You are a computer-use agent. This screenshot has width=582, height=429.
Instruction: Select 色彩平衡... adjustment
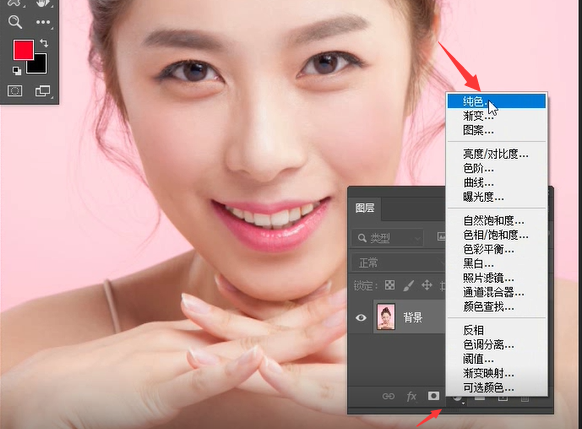(496, 250)
